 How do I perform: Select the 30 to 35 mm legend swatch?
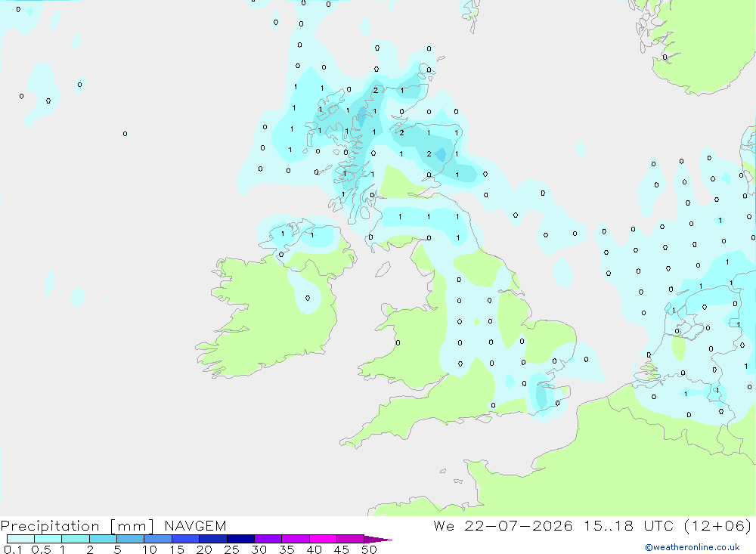(x=268, y=539)
